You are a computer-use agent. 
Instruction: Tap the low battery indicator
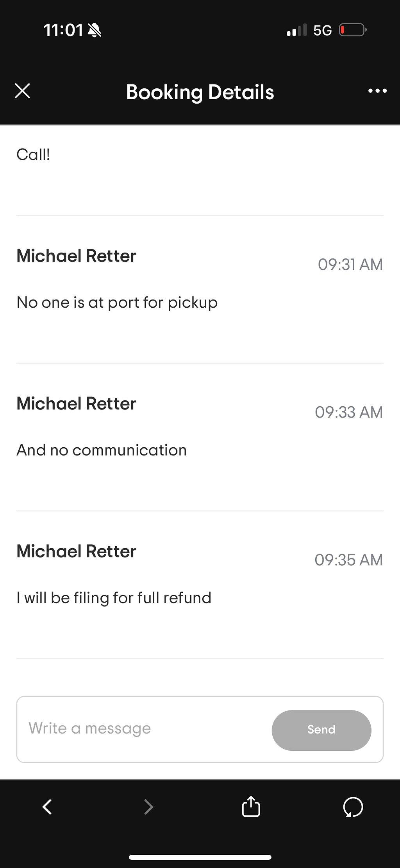point(352,30)
